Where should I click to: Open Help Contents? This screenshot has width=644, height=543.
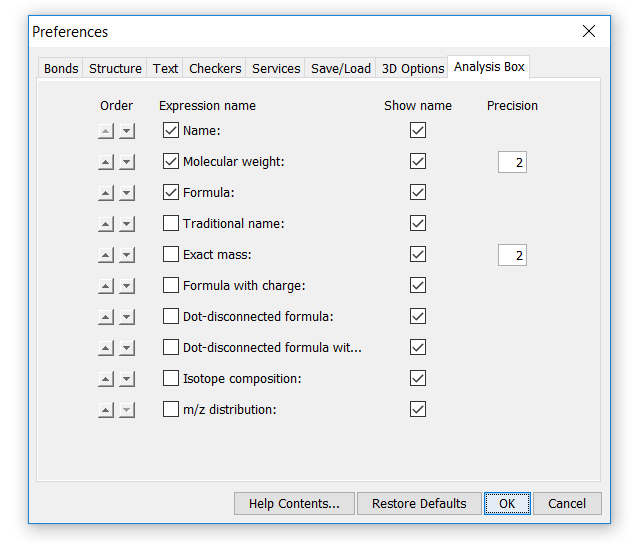tap(294, 503)
